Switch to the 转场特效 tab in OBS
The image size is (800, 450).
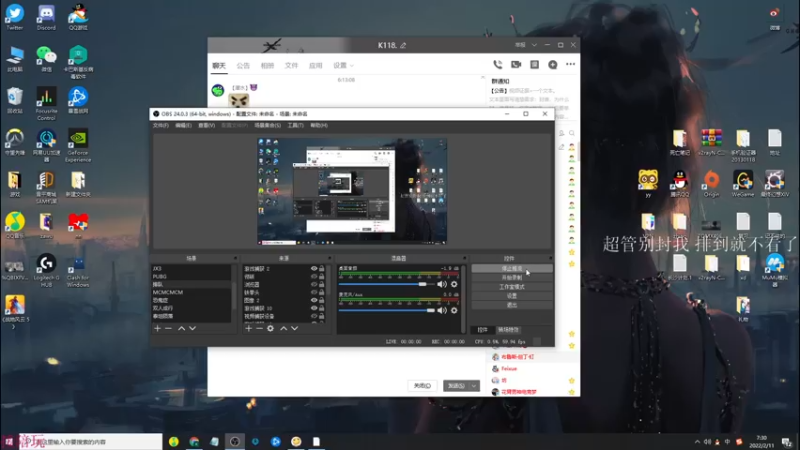[508, 330]
